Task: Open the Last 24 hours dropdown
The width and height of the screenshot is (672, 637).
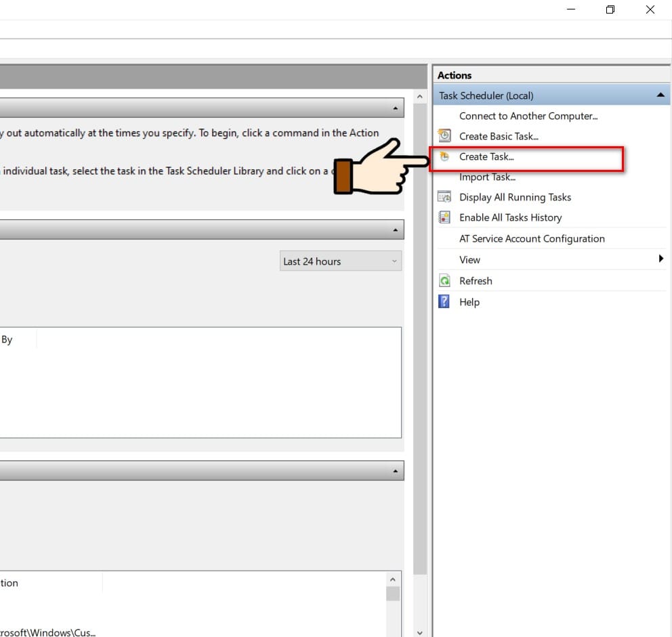Action: [341, 261]
